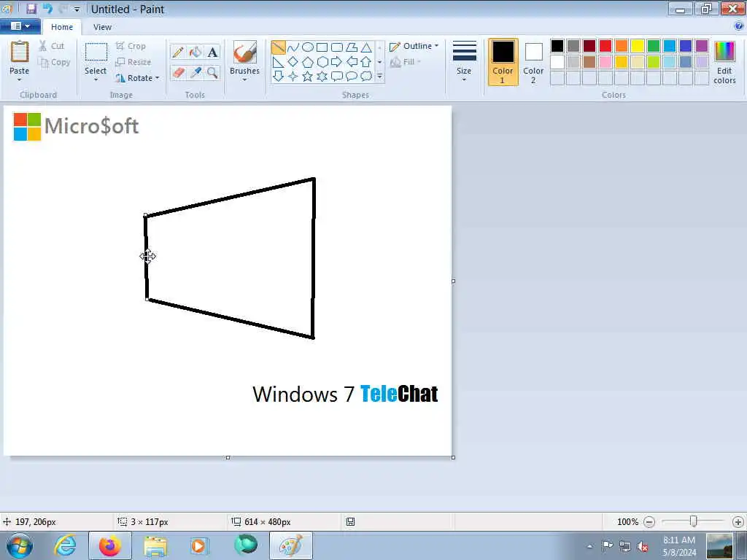Choose the Right triangle shape
747x560 pixels.
pyautogui.click(x=278, y=62)
